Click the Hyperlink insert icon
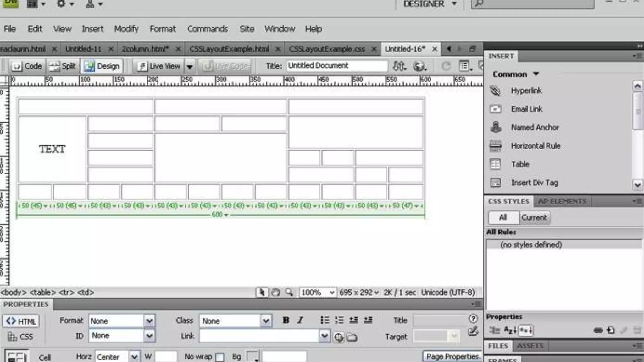 pyautogui.click(x=495, y=91)
